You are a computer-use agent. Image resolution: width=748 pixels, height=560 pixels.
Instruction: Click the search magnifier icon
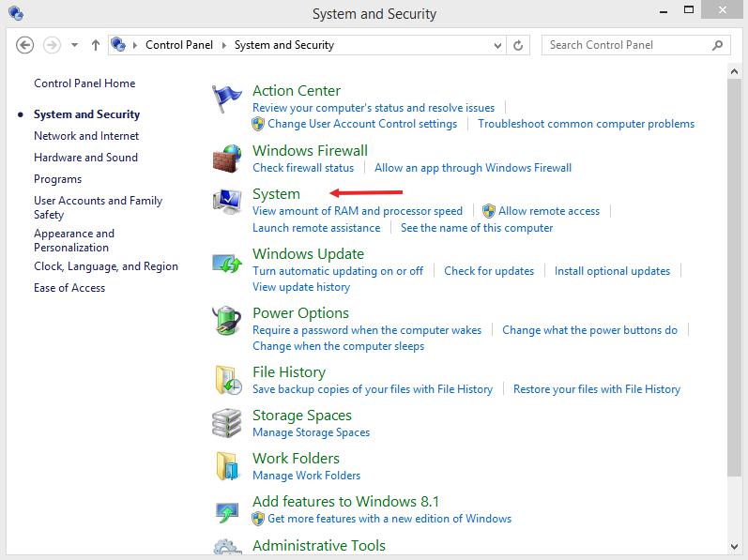click(x=717, y=45)
